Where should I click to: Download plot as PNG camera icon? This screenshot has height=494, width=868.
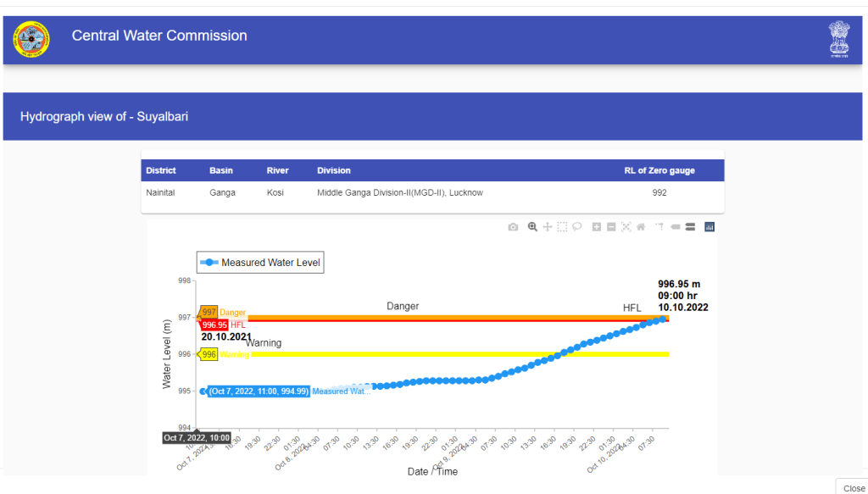[x=513, y=227]
